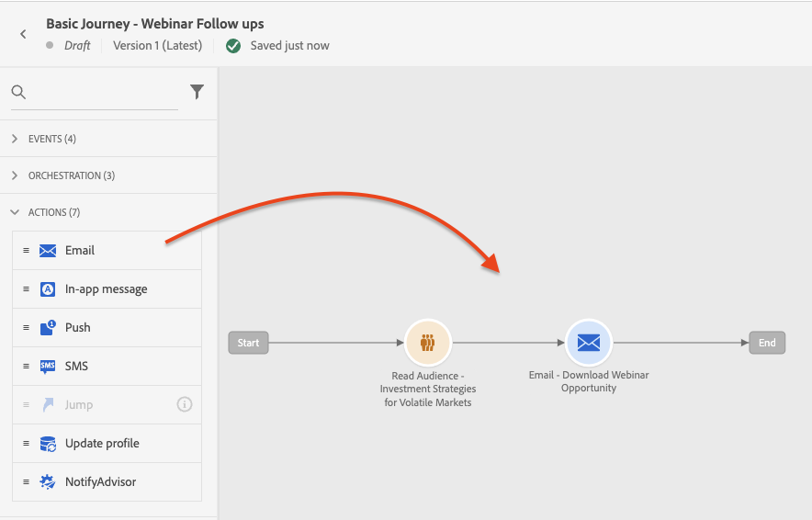Select the Email node on the canvas

[589, 343]
